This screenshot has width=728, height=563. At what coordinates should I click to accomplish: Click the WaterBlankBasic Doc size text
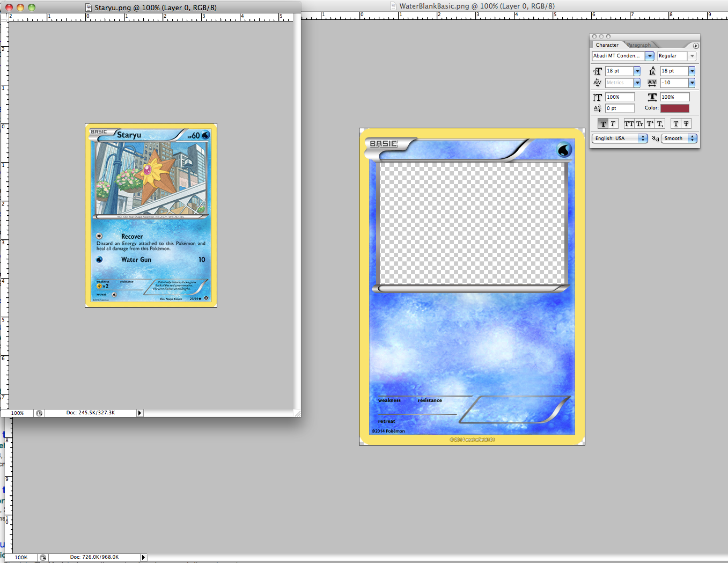[94, 557]
